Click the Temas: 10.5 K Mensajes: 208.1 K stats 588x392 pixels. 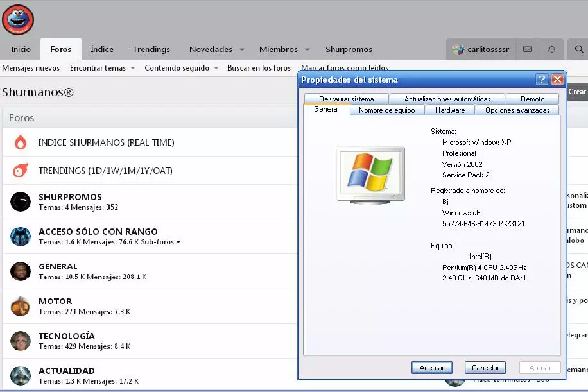(92, 277)
